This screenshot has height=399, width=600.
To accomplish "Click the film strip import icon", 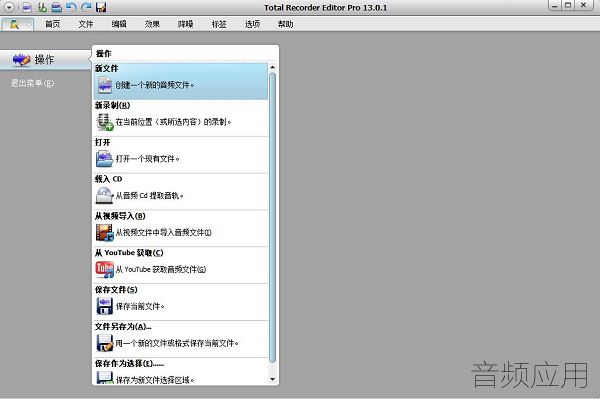I will 104,233.
